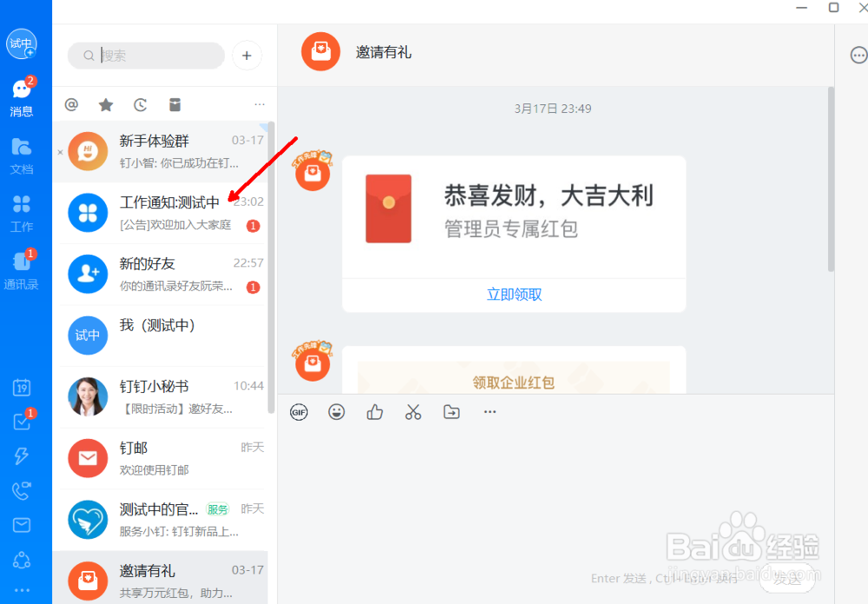Screen dimensions: 868x604
Task: Click the lightning bolt DING icon
Action: coord(22,456)
